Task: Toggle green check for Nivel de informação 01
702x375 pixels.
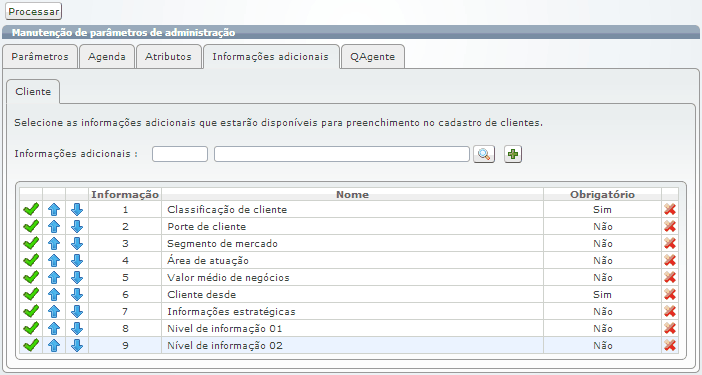Action: [x=31, y=328]
